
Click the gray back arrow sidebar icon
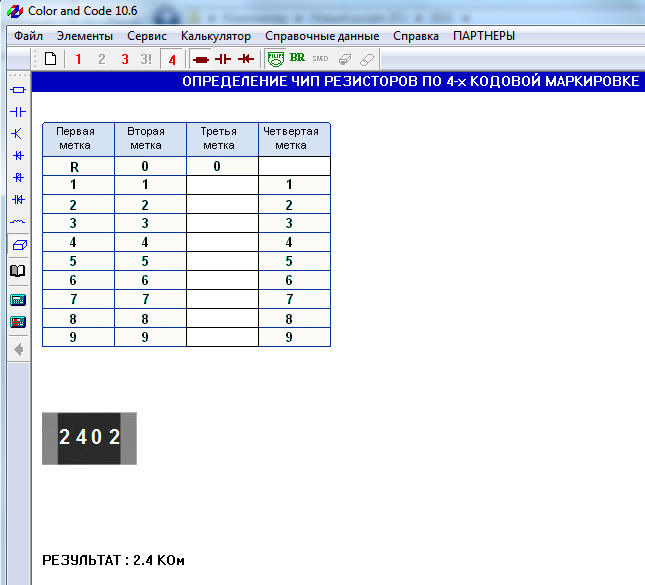tap(19, 350)
